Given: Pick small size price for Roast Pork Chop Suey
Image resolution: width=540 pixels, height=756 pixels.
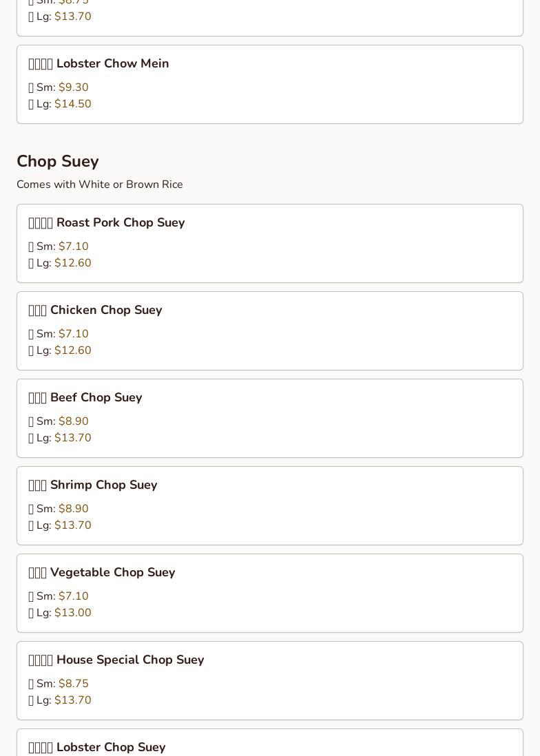Looking at the screenshot, I should pos(73,246).
